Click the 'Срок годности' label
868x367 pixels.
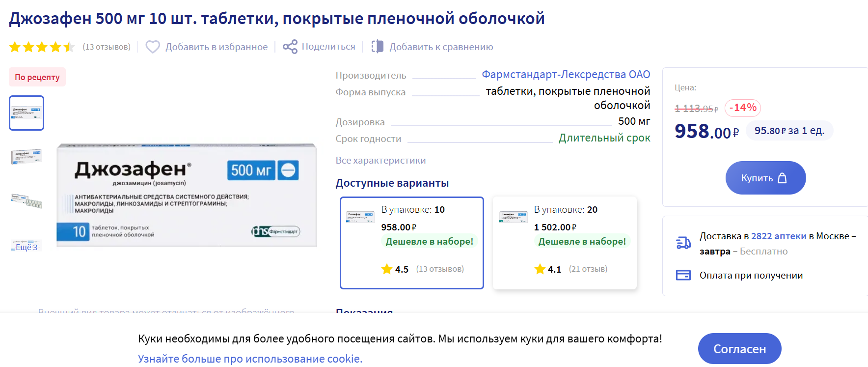pyautogui.click(x=369, y=139)
